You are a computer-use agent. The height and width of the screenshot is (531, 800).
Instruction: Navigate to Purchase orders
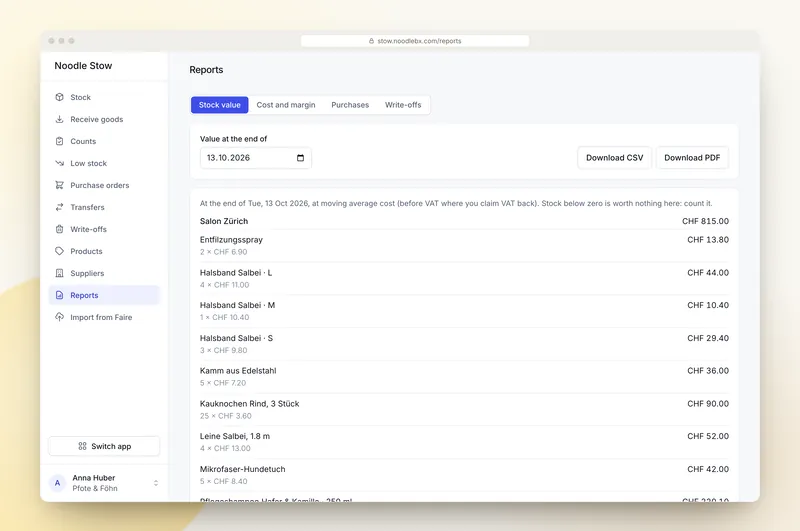(104, 185)
